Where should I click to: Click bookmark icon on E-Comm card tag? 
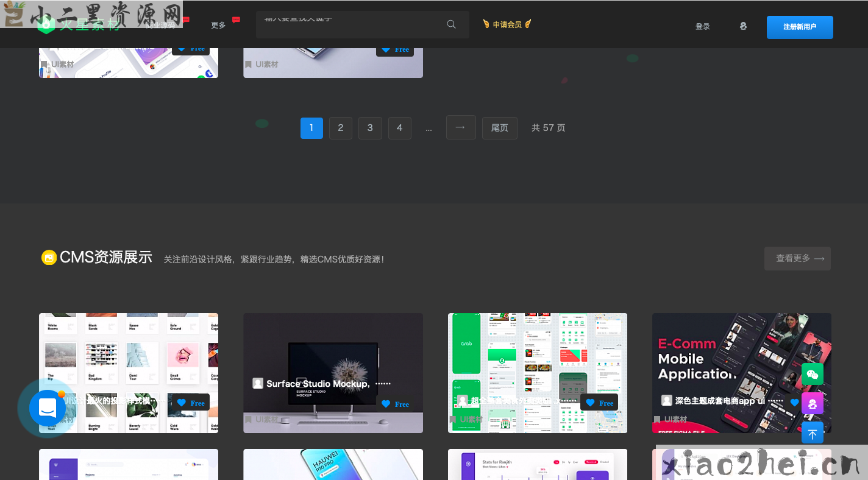tap(657, 420)
